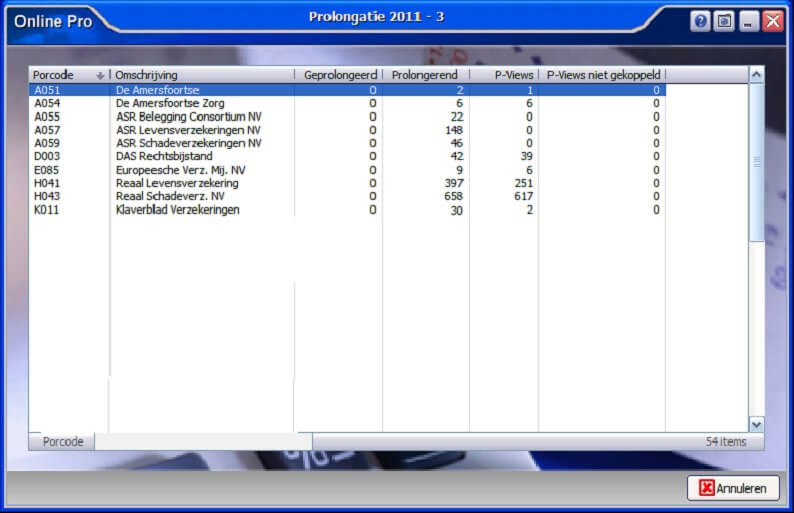Viewport: 794px width, 513px height.
Task: Click 'Klaverblad Verzekeringen' description
Action: pos(178,210)
